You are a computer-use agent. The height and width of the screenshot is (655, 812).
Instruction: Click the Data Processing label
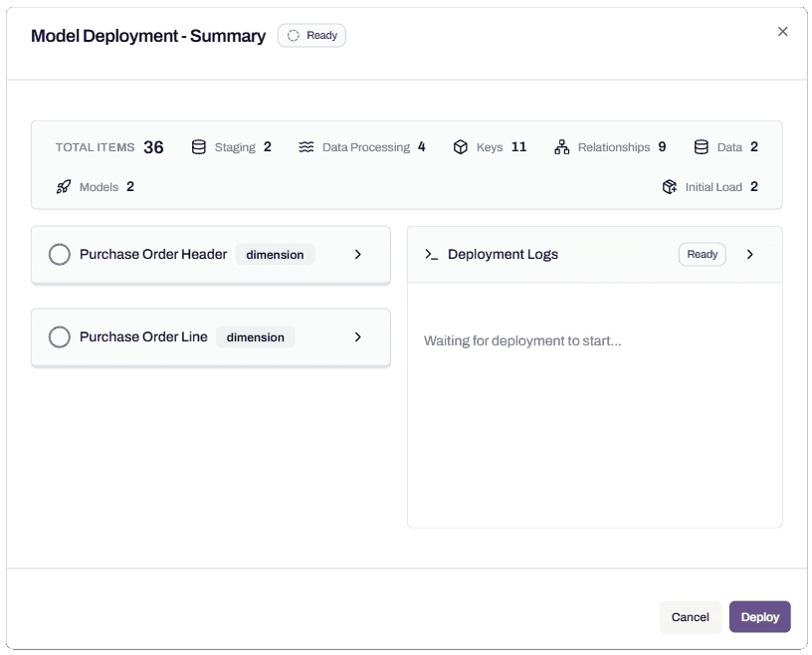[366, 147]
